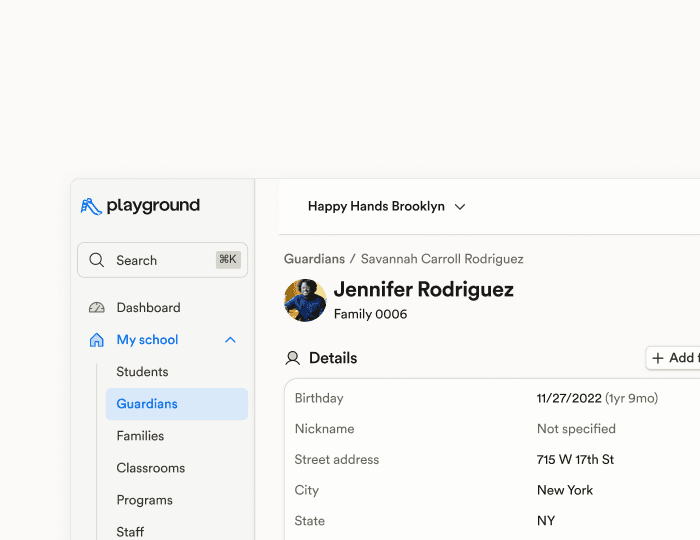The image size is (700, 540).
Task: Click the Jennifer Rodriguez heading
Action: 424,289
